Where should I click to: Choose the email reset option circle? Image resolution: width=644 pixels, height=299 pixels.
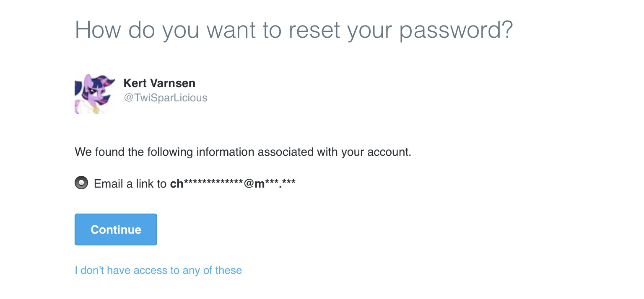[81, 183]
